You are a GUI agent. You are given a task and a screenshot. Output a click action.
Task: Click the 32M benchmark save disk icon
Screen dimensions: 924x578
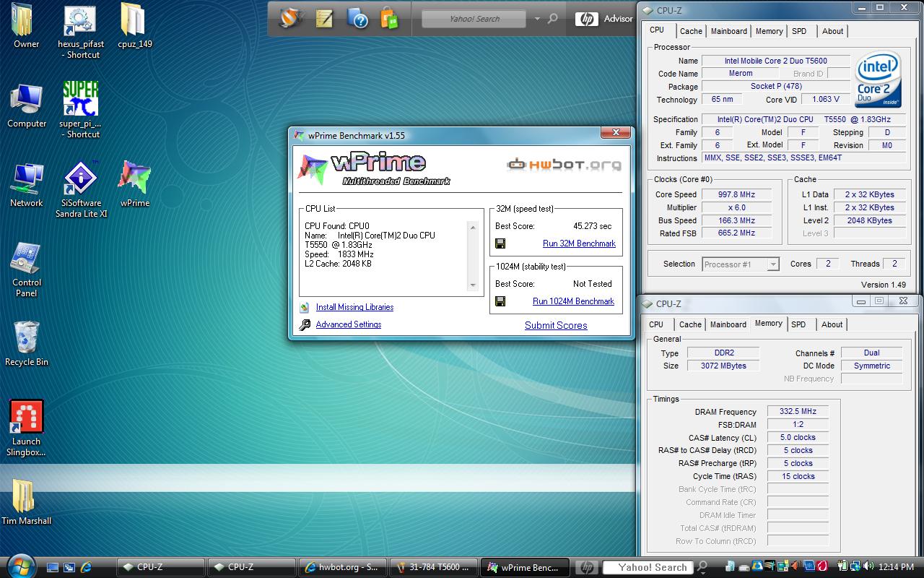click(x=500, y=243)
